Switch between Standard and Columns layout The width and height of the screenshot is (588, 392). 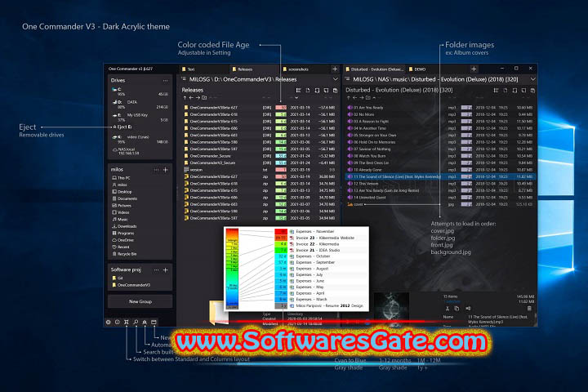pos(127,322)
